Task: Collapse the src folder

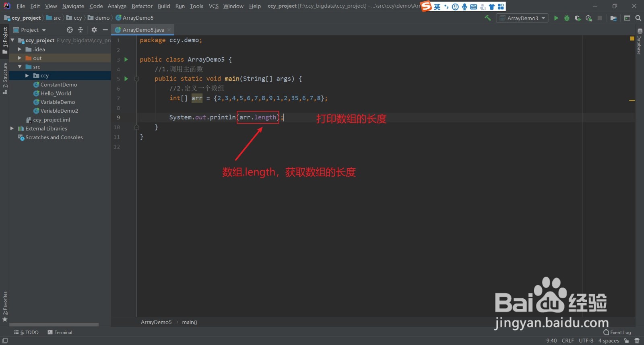Action: click(x=20, y=67)
